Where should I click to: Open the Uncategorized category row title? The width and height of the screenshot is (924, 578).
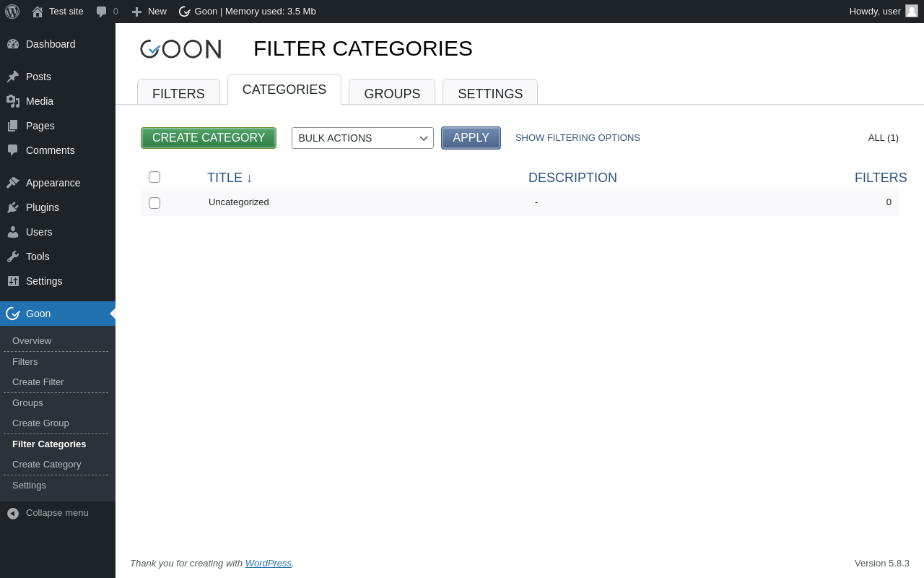(x=239, y=202)
